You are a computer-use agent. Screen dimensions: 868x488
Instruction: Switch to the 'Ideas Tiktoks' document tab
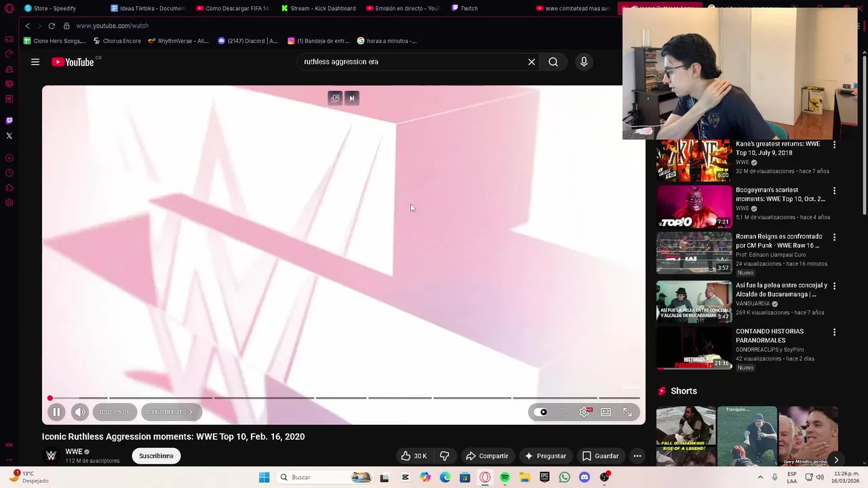click(x=148, y=8)
